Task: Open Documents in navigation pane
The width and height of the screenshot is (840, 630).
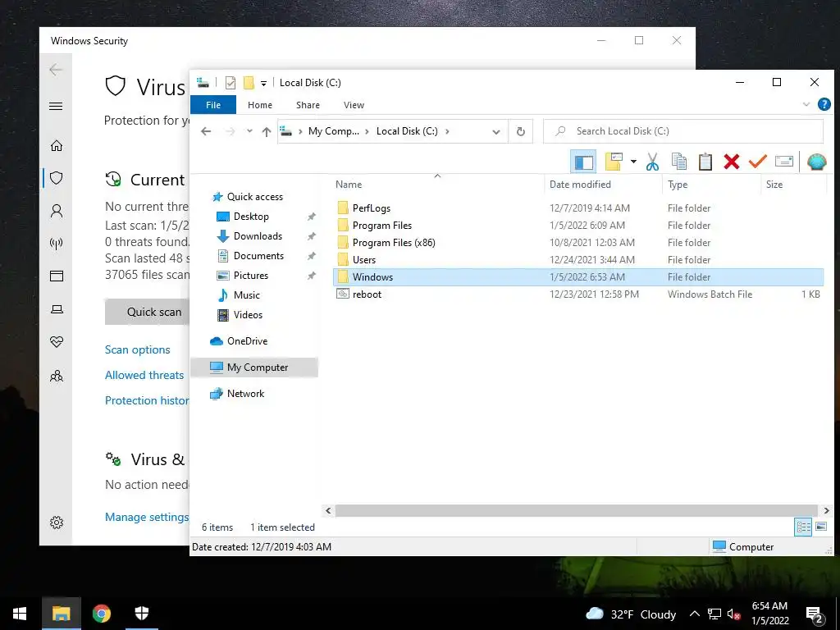Action: pyautogui.click(x=258, y=256)
